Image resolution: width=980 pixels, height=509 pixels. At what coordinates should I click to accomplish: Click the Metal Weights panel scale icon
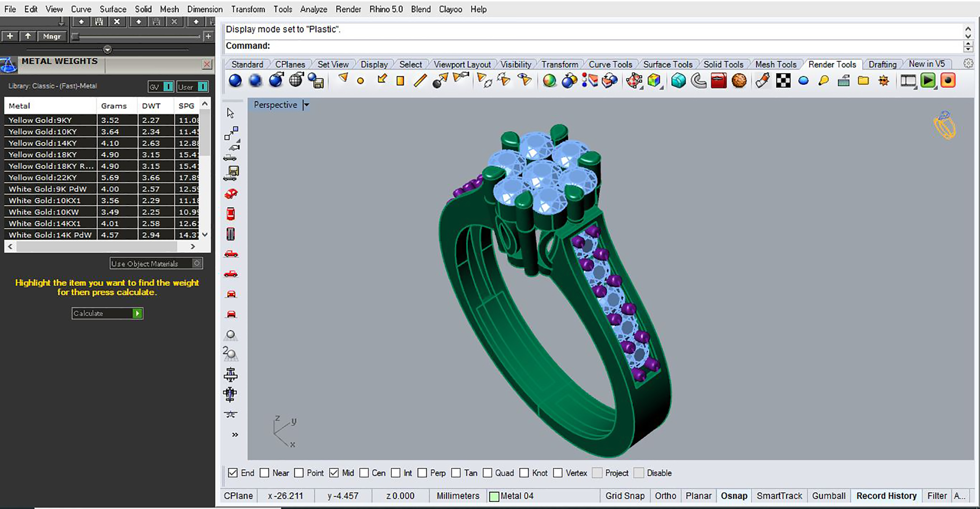pyautogui.click(x=9, y=65)
